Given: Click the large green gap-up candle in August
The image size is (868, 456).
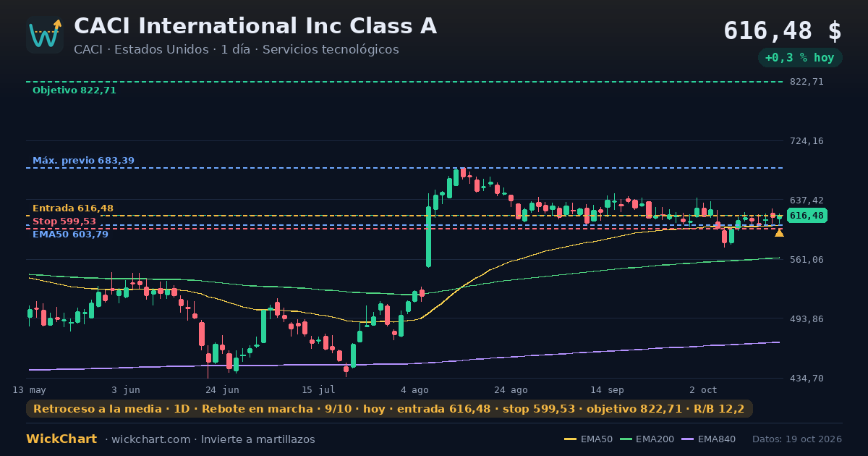Looking at the screenshot, I should click(428, 236).
